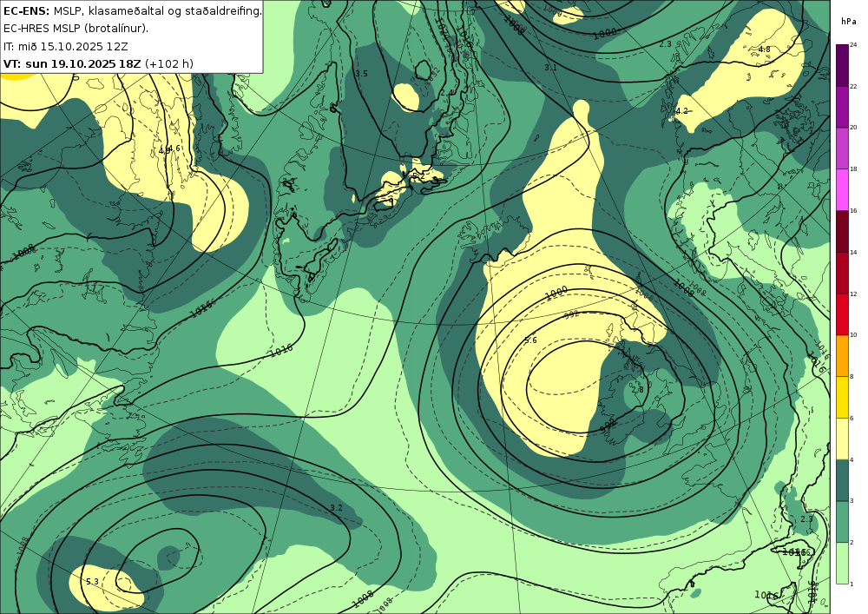This screenshot has height=614, width=868.
Task: Pick the orange 8–10 hPa legend swatch
Action: [842, 355]
